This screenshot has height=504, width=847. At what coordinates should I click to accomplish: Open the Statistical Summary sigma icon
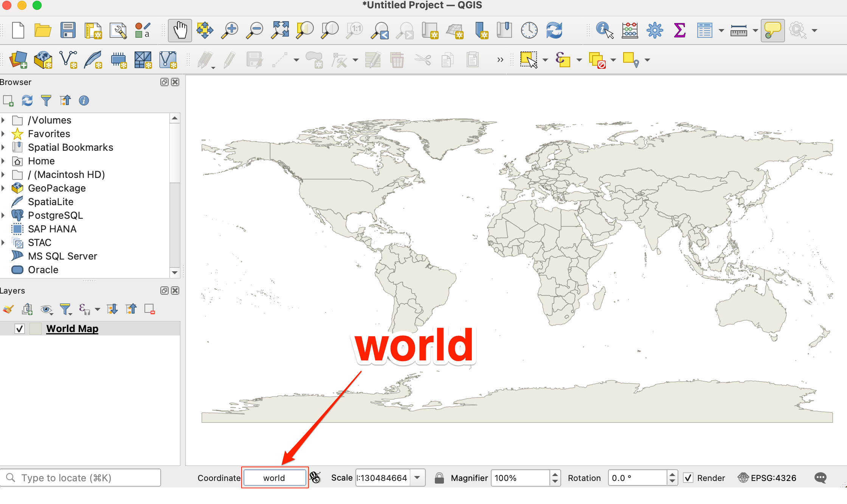tap(679, 30)
